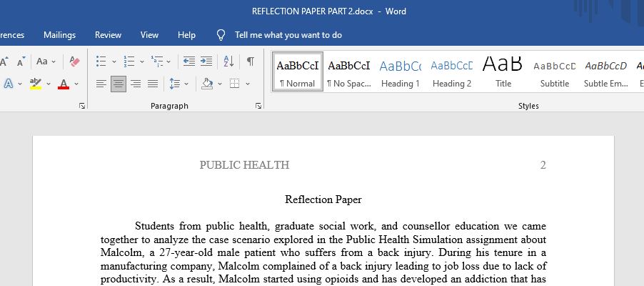Apply red font color

click(64, 84)
